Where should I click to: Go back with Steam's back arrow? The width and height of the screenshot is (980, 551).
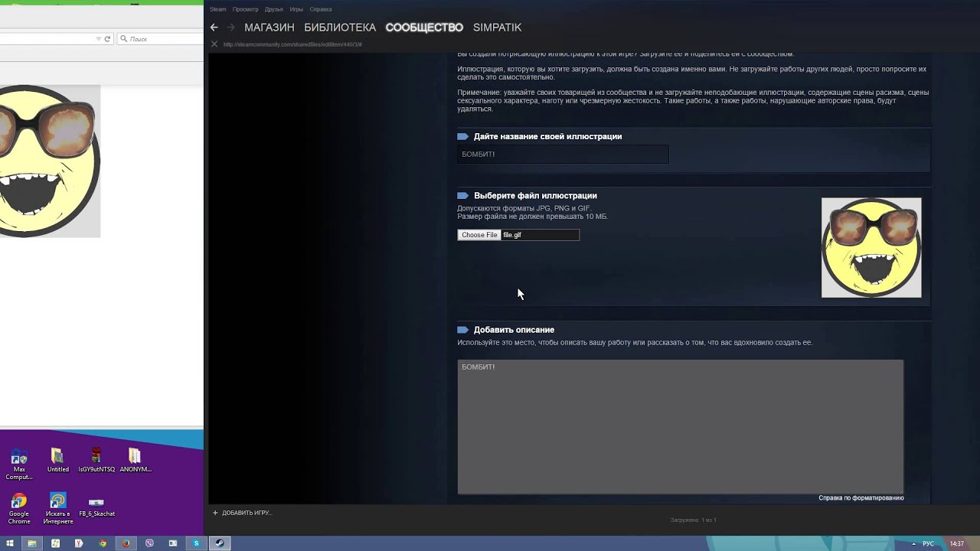point(214,28)
